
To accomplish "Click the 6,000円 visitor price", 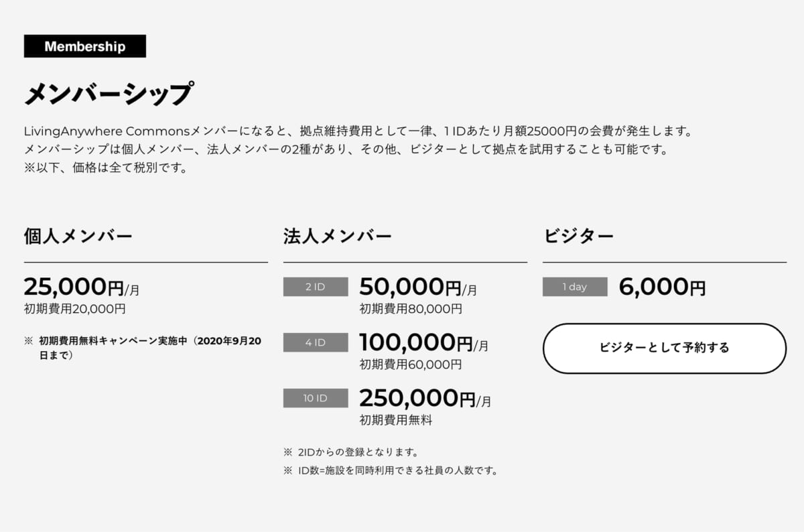I will 662,287.
